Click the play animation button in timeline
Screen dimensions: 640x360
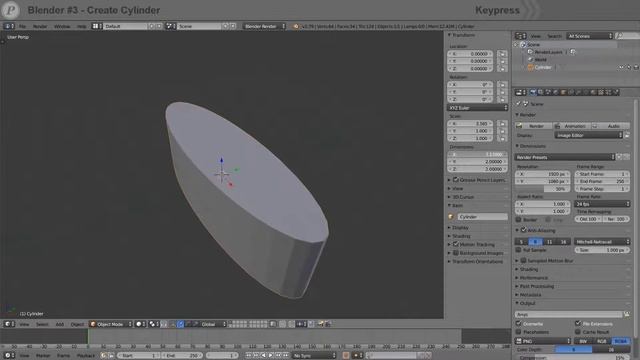[271, 356]
